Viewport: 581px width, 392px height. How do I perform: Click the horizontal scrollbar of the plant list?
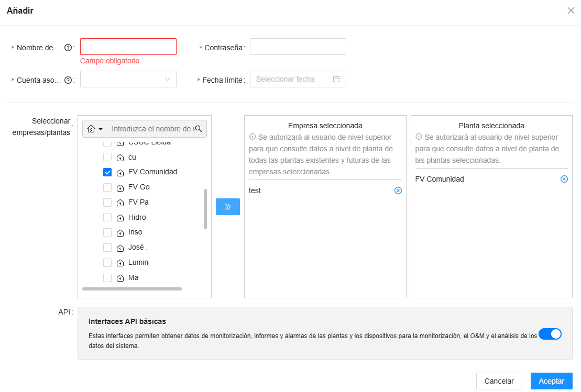132,289
